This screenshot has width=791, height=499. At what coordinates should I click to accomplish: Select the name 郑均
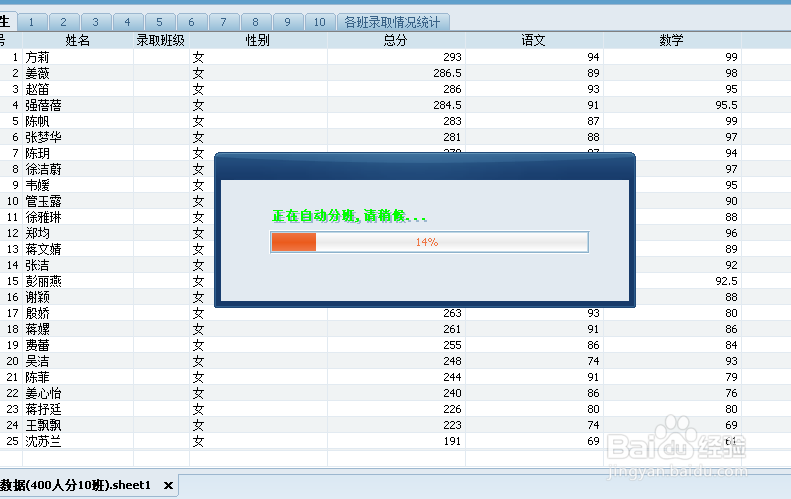coord(37,233)
